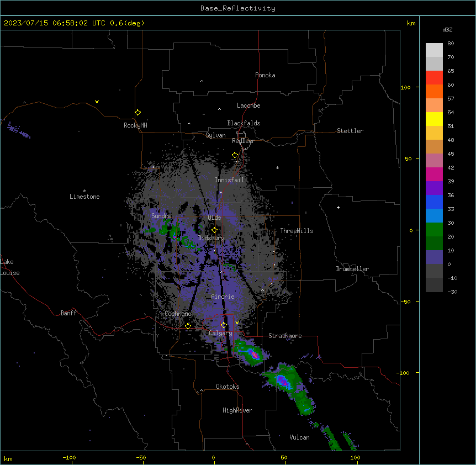Image resolution: width=476 pixels, height=465 pixels.
Task: Click the Banff label
Action: [x=68, y=313]
